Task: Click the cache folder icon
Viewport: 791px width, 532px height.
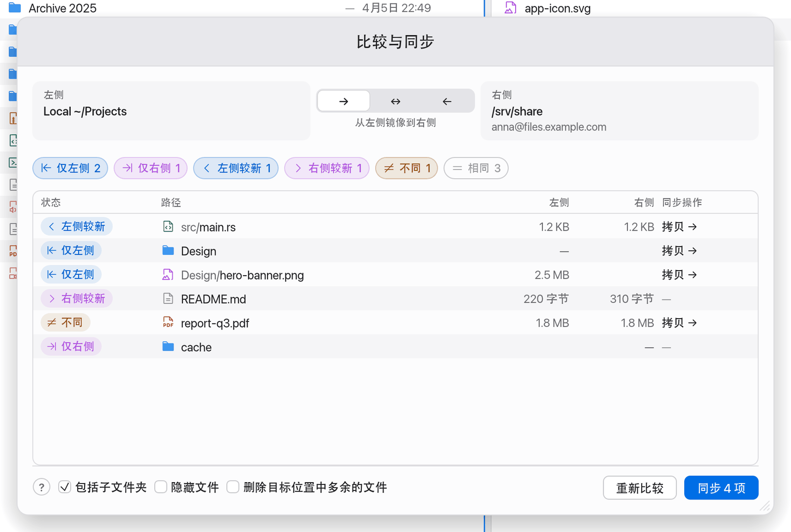Action: (x=168, y=347)
